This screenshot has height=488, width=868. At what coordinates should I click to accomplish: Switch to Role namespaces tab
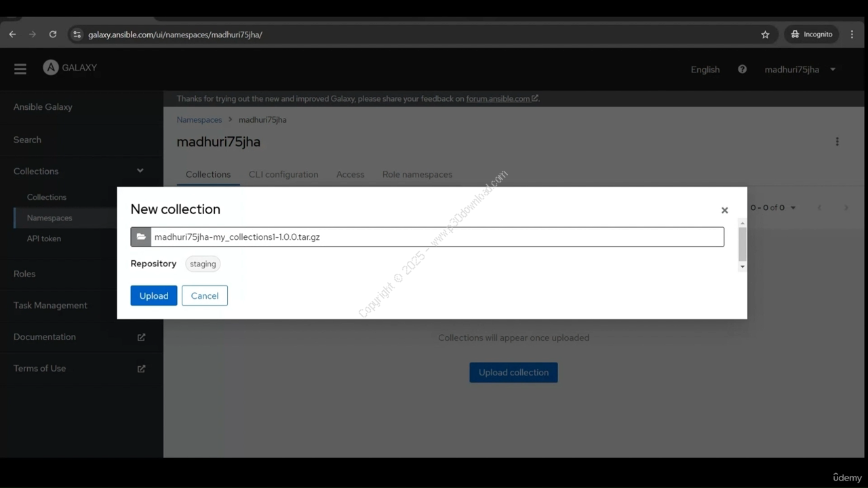pyautogui.click(x=417, y=175)
